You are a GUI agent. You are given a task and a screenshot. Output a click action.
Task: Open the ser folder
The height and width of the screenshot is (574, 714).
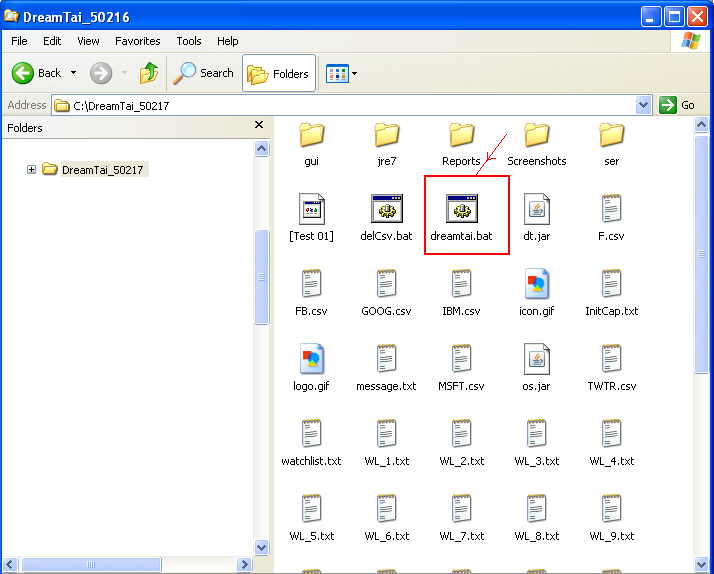point(612,144)
